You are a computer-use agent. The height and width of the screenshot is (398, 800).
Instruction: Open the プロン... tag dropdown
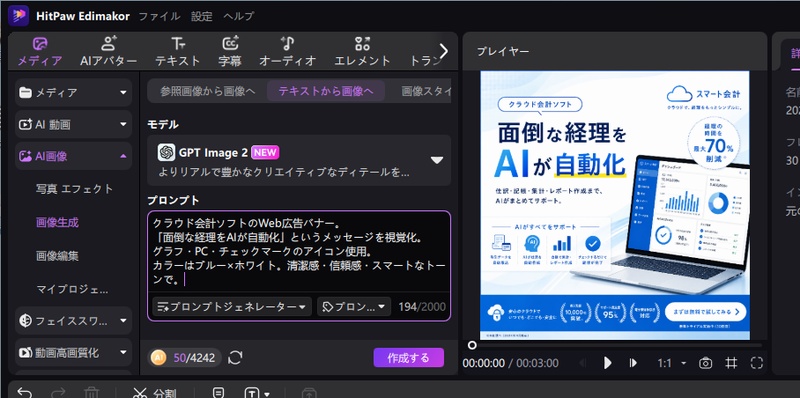(x=354, y=307)
